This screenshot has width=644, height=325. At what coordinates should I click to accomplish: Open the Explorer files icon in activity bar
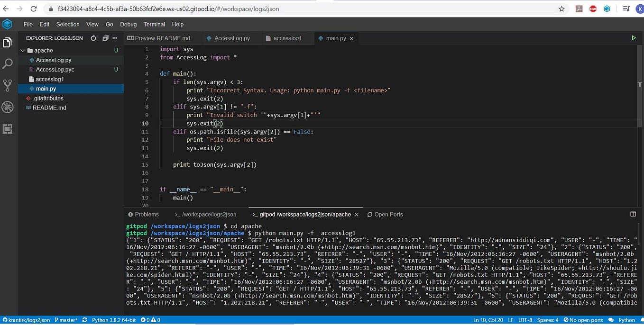pyautogui.click(x=7, y=43)
